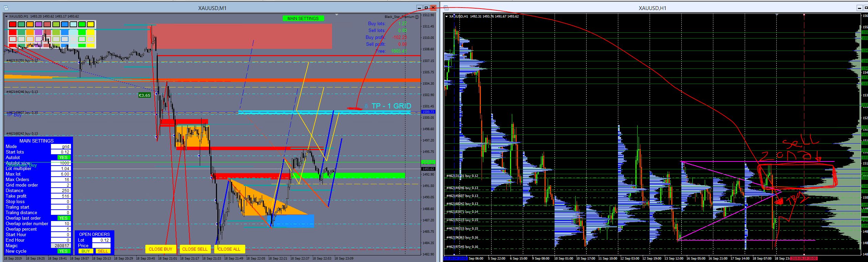
Task: Select the blue swatch in the top palette row
Action: tap(65, 24)
